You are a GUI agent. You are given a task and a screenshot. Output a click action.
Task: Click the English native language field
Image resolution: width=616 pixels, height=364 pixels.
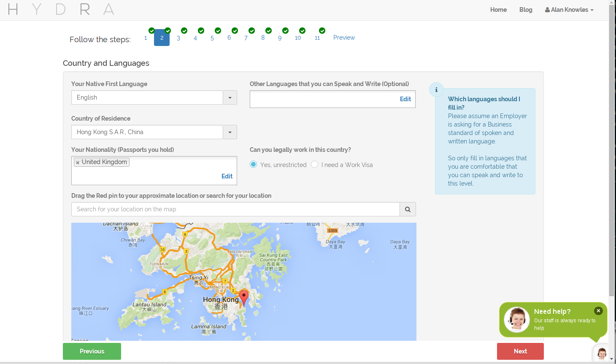pos(147,97)
